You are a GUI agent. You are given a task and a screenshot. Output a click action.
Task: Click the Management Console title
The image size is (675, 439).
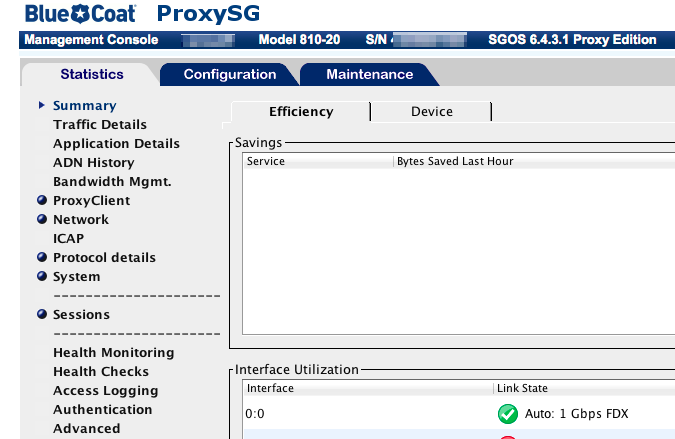(x=91, y=40)
